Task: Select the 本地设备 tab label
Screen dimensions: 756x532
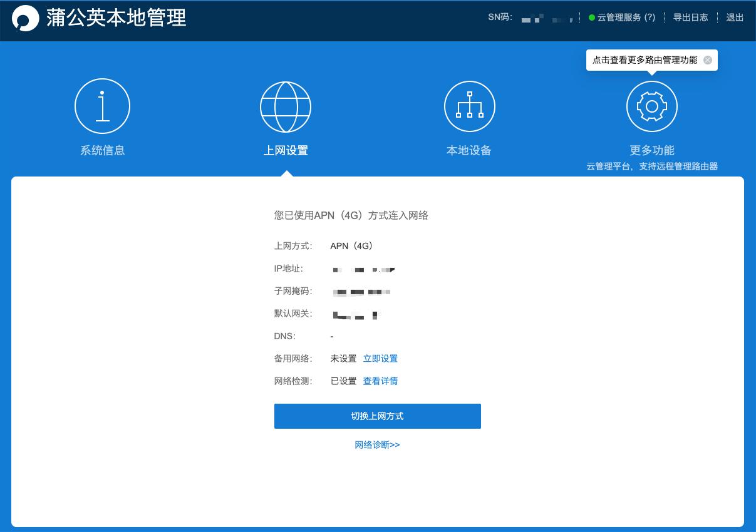Action: [x=469, y=150]
